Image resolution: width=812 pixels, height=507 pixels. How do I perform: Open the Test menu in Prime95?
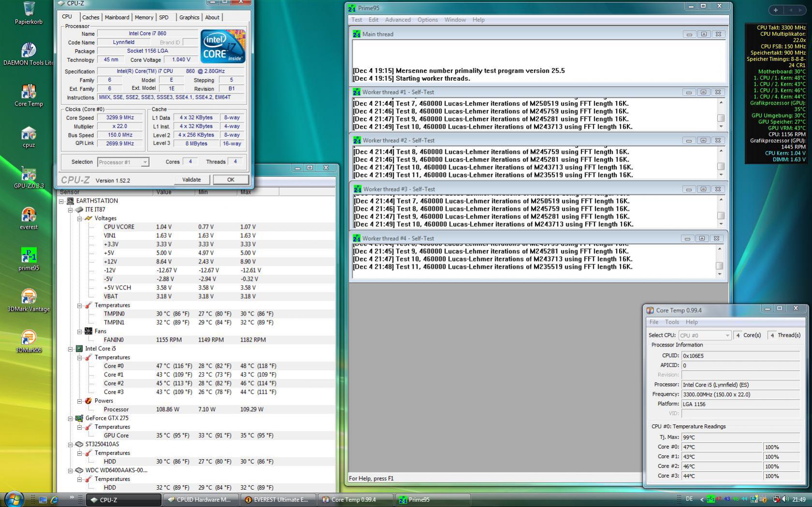coord(357,20)
